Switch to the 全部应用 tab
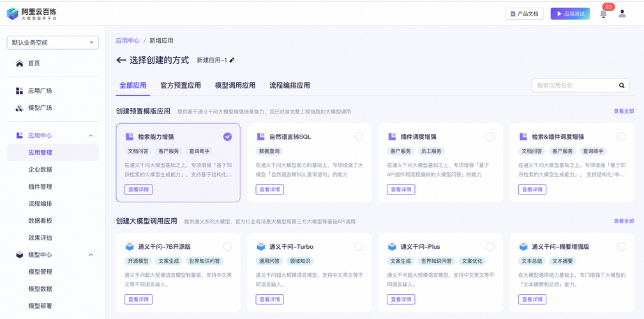This screenshot has width=644, height=319. coord(133,85)
